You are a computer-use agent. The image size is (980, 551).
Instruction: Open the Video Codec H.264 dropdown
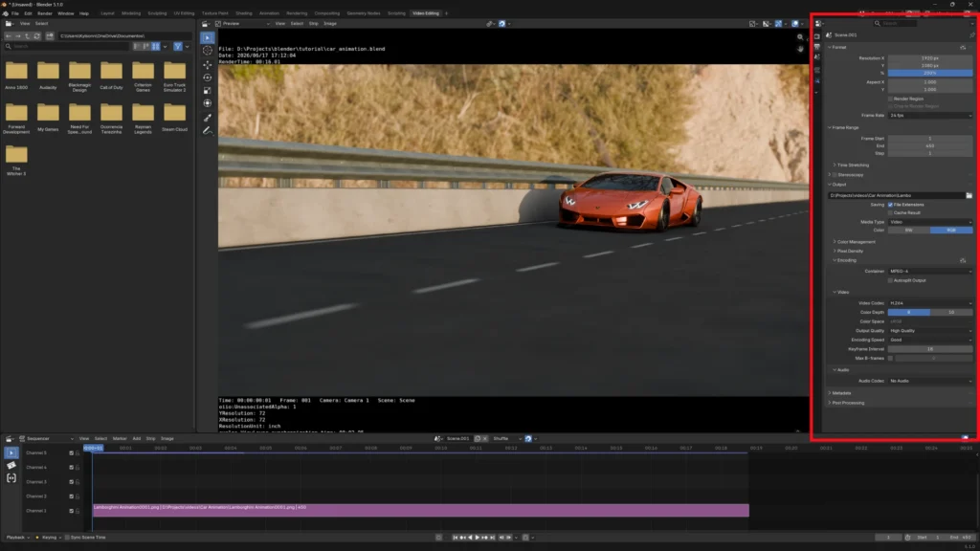pyautogui.click(x=930, y=303)
